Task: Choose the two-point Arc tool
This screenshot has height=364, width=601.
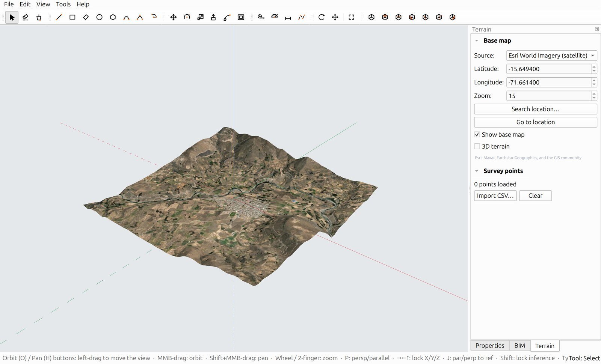Action: (x=126, y=17)
